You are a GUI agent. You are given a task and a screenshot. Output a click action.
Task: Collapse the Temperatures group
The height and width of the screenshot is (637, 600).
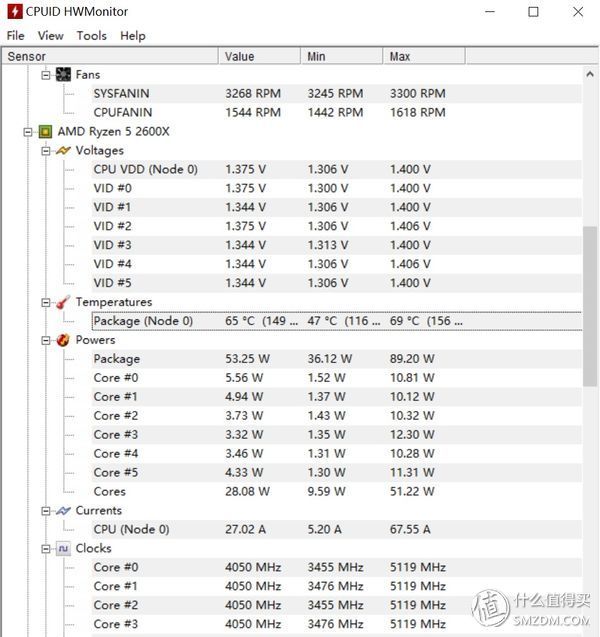coord(46,303)
